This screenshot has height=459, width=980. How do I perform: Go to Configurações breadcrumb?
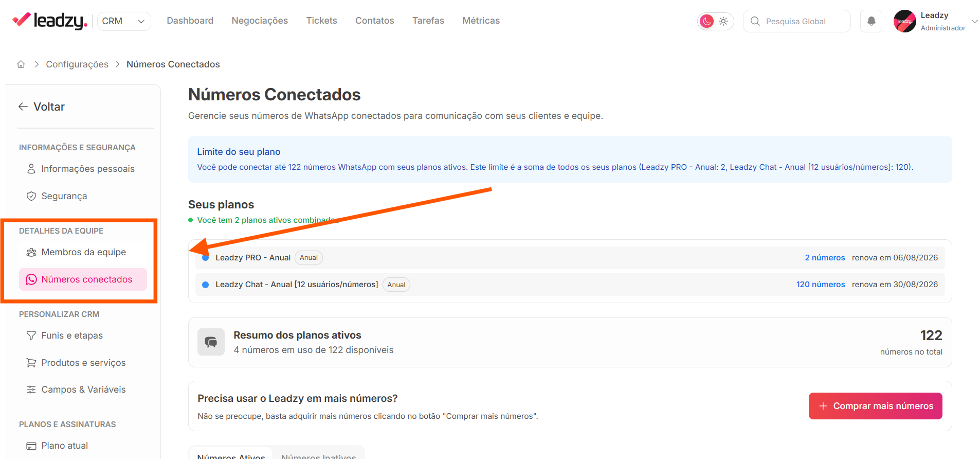tap(77, 64)
